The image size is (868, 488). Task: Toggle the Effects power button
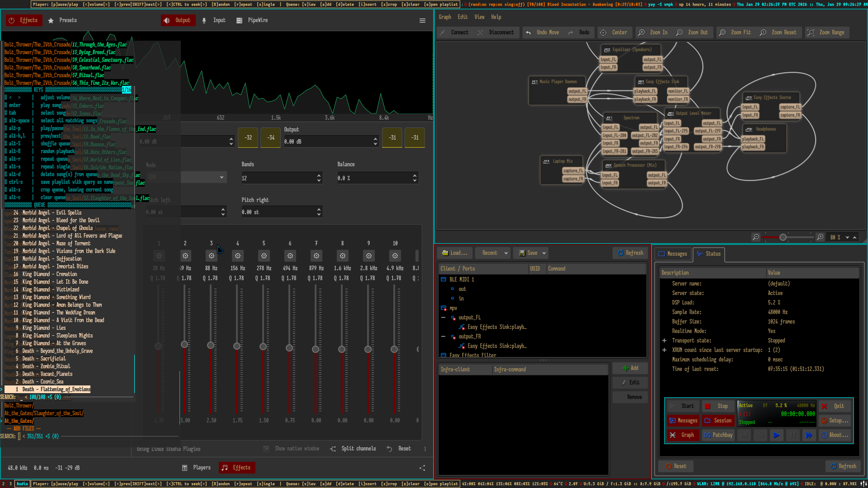pos(11,20)
